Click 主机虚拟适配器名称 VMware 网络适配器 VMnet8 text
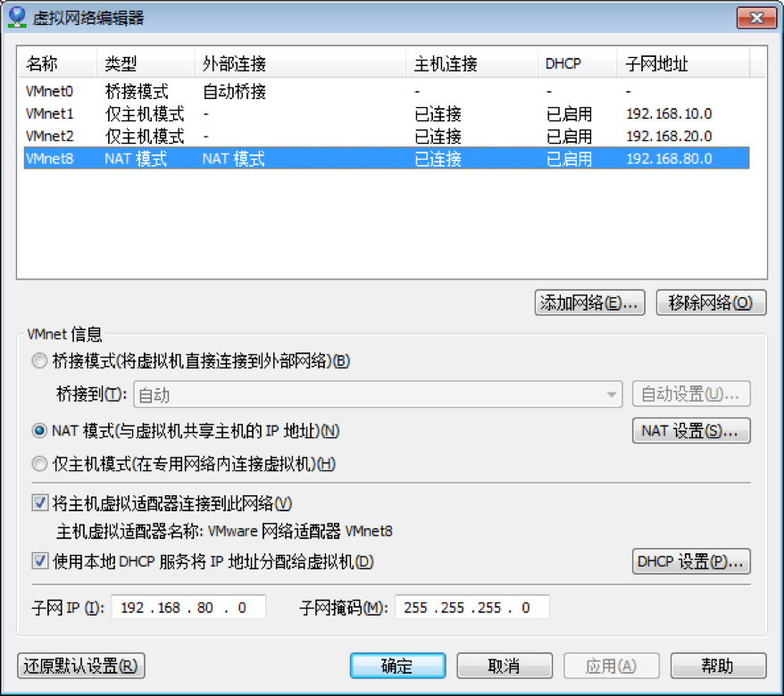784x696 pixels. pos(224,531)
